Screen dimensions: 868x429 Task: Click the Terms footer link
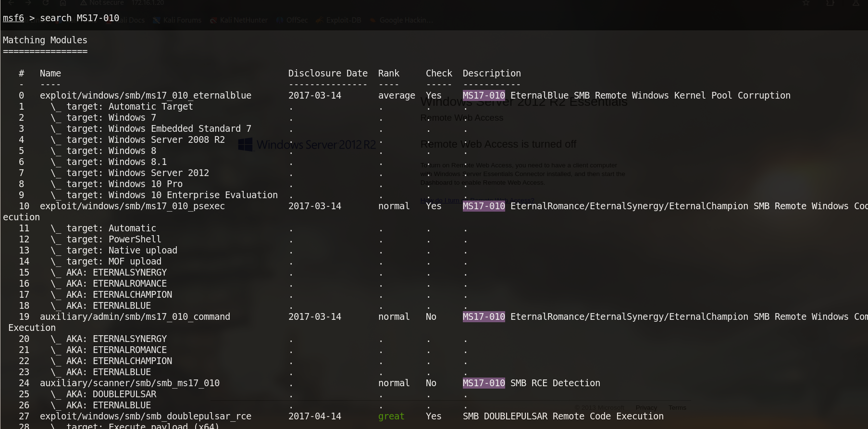pyautogui.click(x=677, y=408)
